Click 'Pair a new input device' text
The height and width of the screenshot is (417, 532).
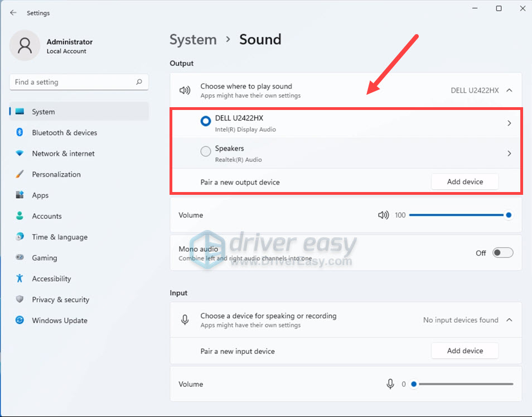(x=238, y=351)
